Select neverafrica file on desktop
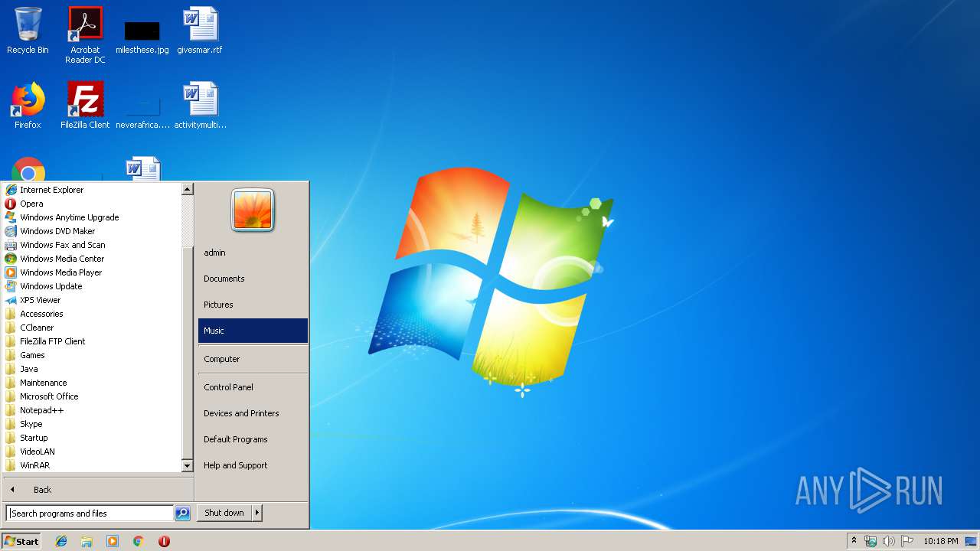The image size is (980, 551). click(142, 112)
